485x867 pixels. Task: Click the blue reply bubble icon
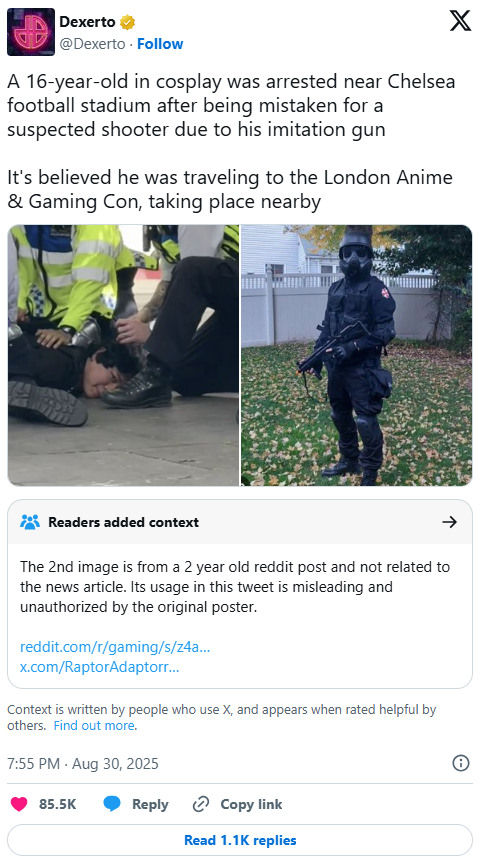112,805
